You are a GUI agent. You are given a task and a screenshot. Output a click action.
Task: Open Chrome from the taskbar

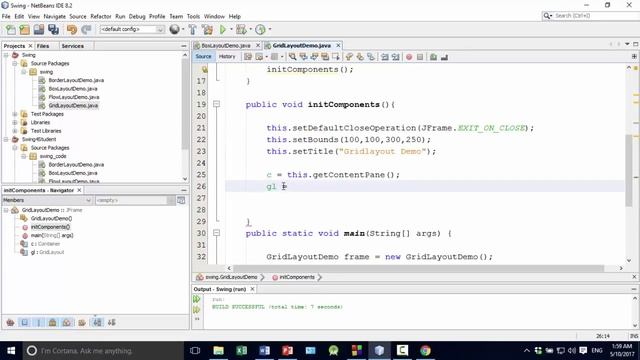click(x=425, y=351)
